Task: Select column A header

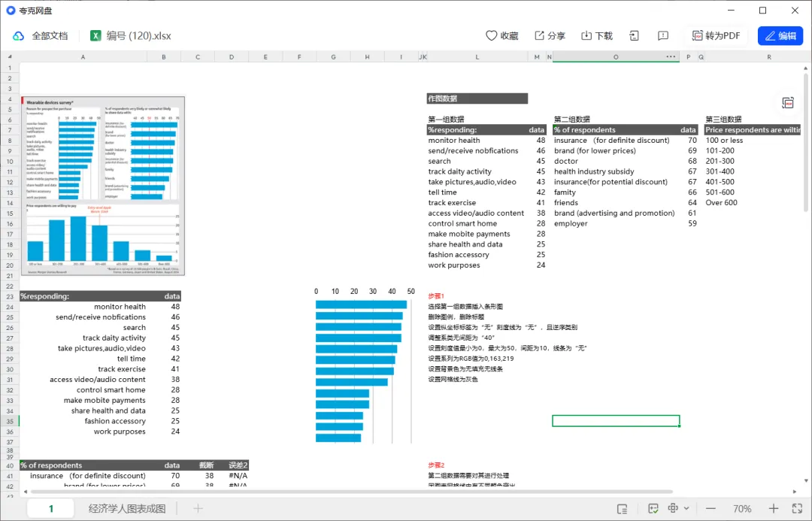Action: (83, 57)
